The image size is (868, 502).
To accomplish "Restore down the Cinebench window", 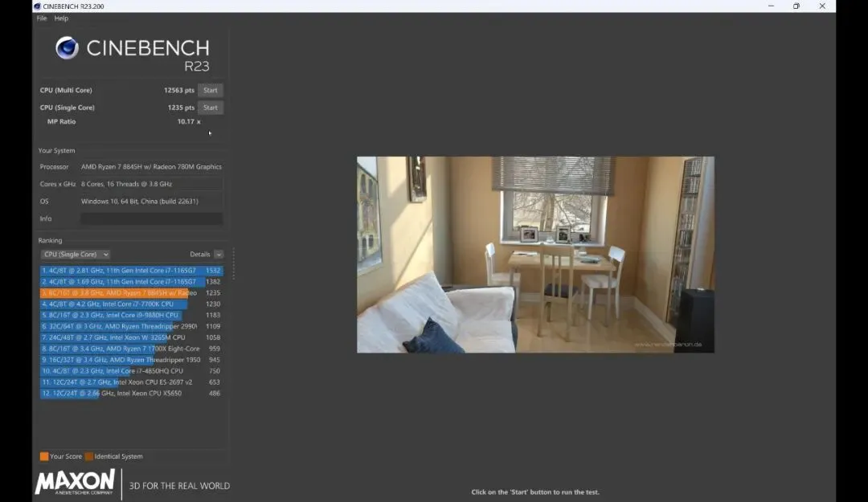I will click(796, 6).
